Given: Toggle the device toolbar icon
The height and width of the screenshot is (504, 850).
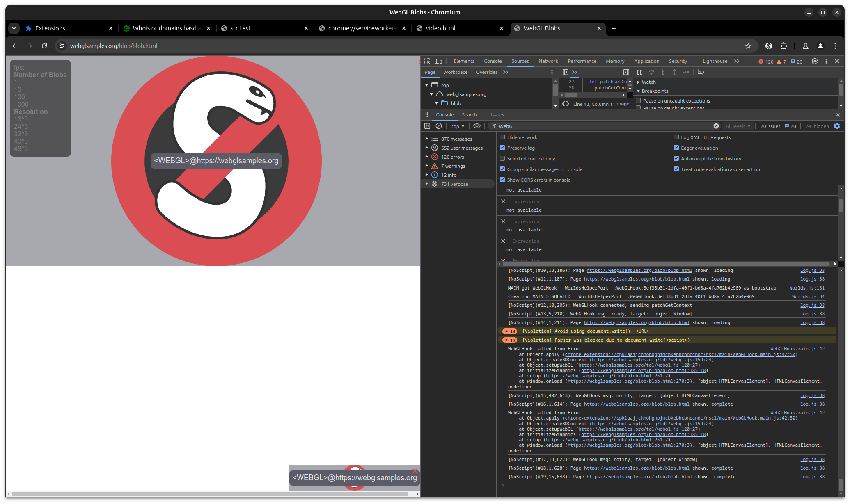Looking at the screenshot, I should pos(439,61).
